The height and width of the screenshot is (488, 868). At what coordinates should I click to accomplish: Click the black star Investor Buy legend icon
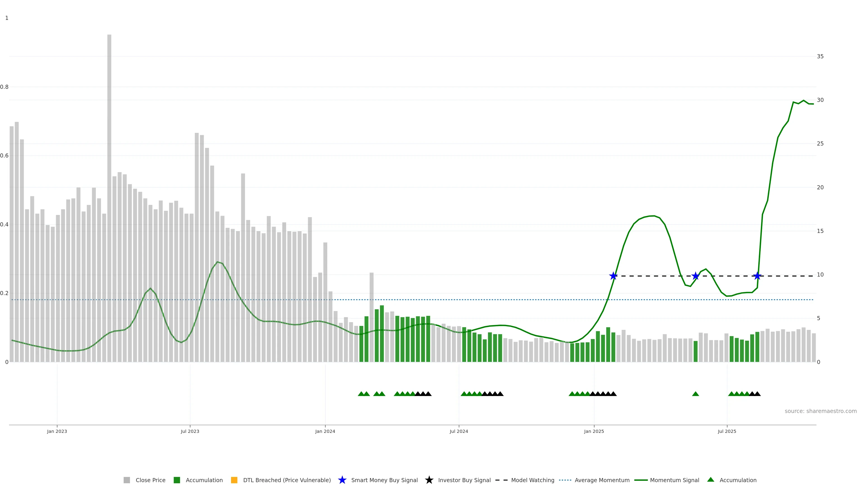429,480
